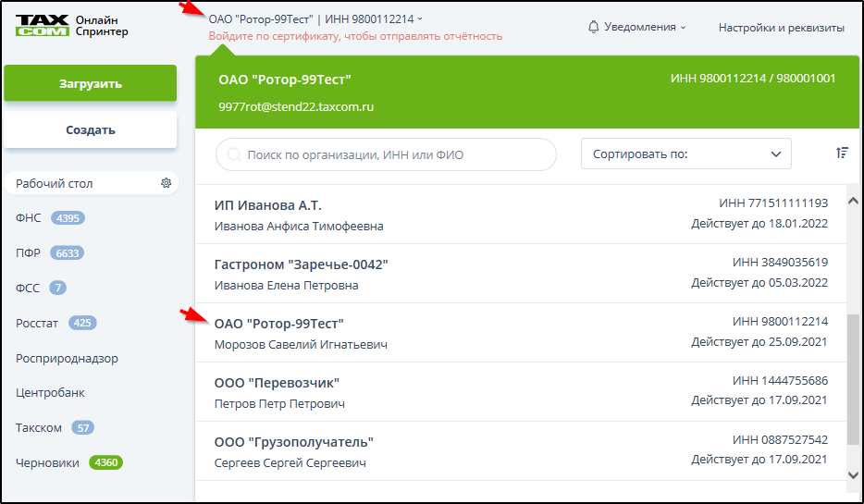Click the bell notifications icon
Image resolution: width=864 pixels, height=504 pixels.
coord(594,27)
